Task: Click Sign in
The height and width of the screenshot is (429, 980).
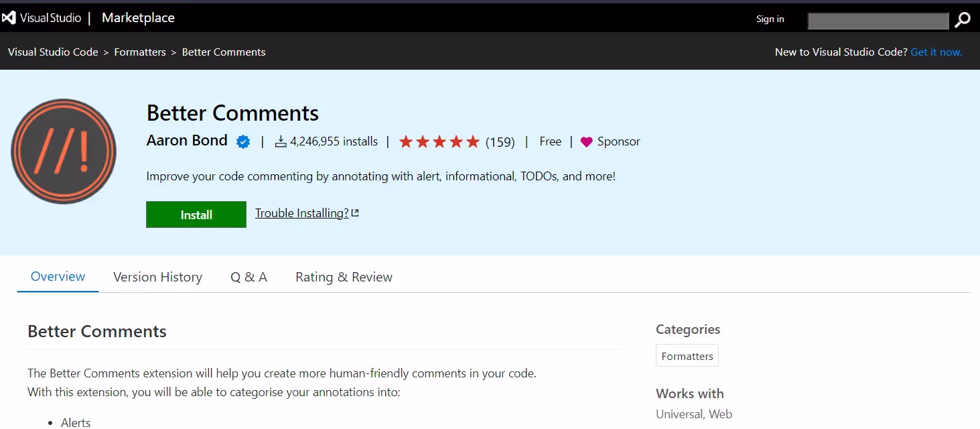Action: tap(770, 19)
